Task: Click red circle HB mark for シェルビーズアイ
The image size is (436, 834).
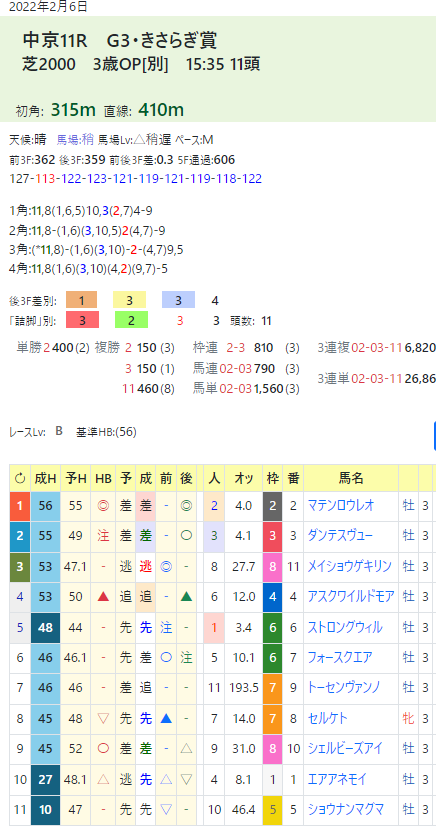Action: (103, 748)
